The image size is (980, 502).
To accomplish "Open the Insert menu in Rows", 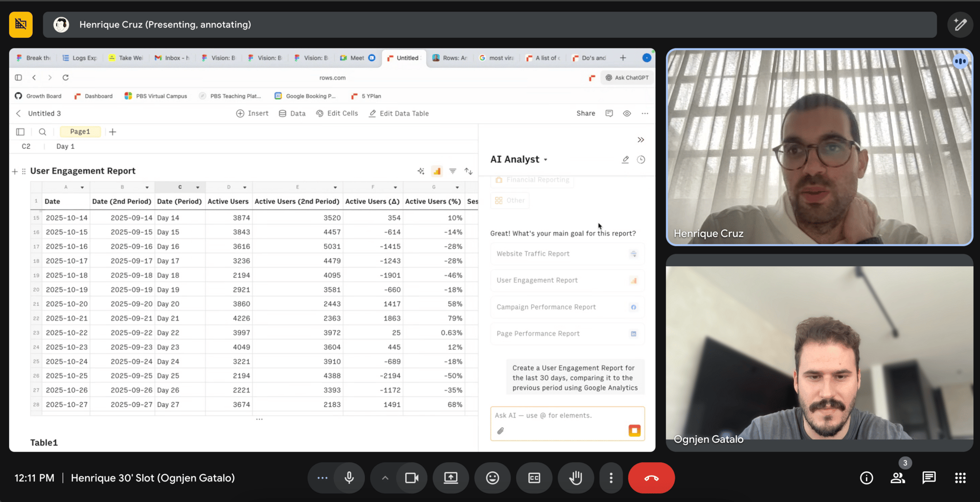I will [x=252, y=113].
